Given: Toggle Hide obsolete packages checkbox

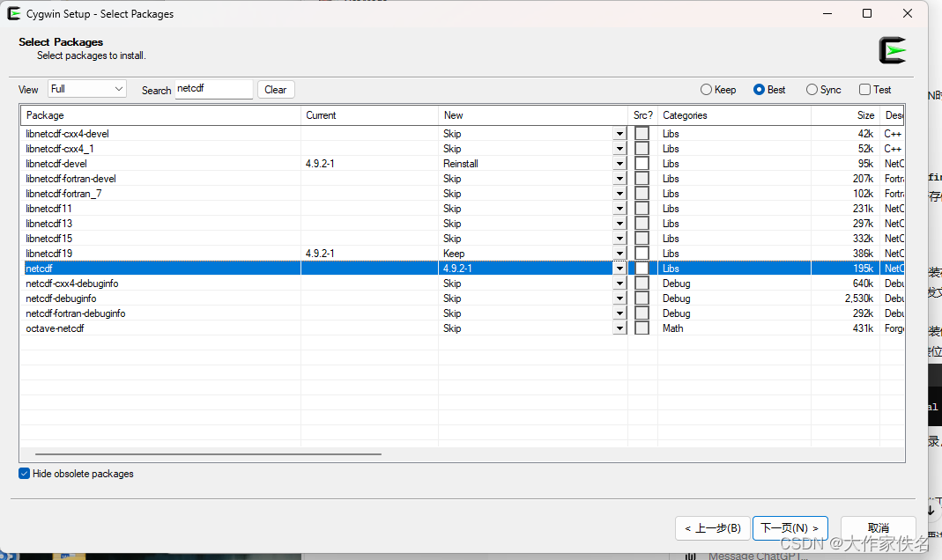Looking at the screenshot, I should 24,474.
